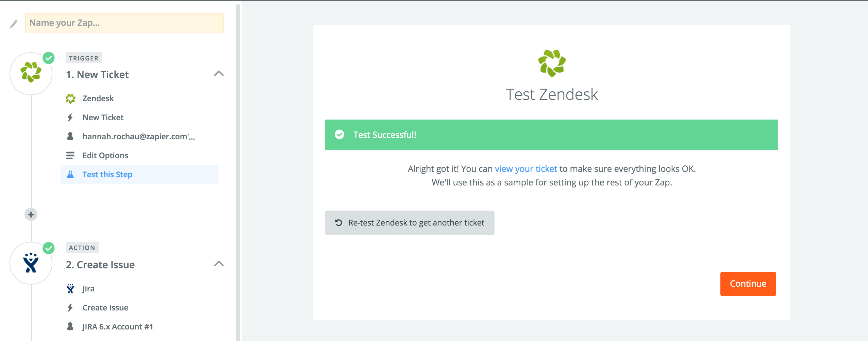Add a step with the plus icon
This screenshot has width=868, height=341.
coord(31,215)
